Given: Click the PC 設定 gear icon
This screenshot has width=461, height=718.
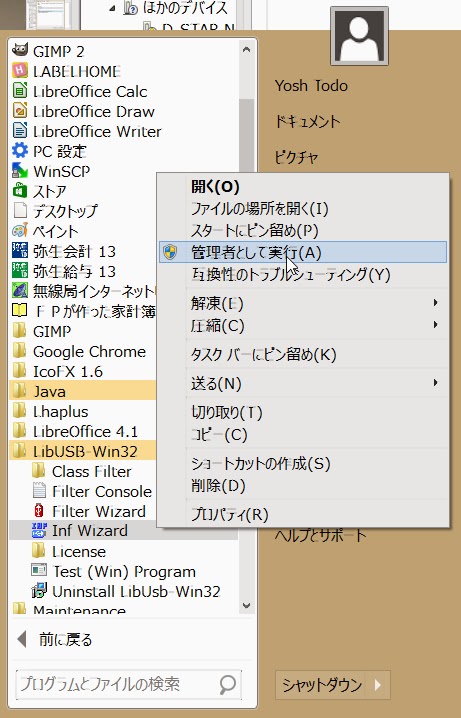Looking at the screenshot, I should [20, 150].
